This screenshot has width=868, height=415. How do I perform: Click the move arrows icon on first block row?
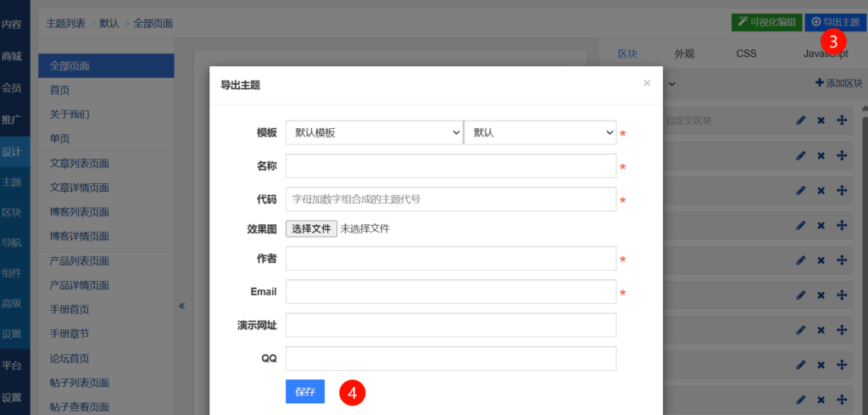pyautogui.click(x=842, y=121)
